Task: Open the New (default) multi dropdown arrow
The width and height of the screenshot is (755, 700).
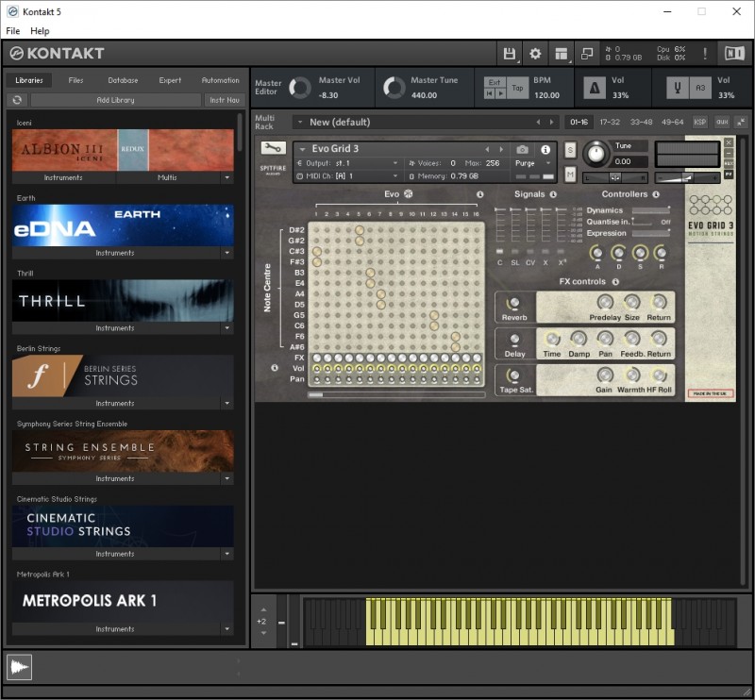Action: [300, 123]
